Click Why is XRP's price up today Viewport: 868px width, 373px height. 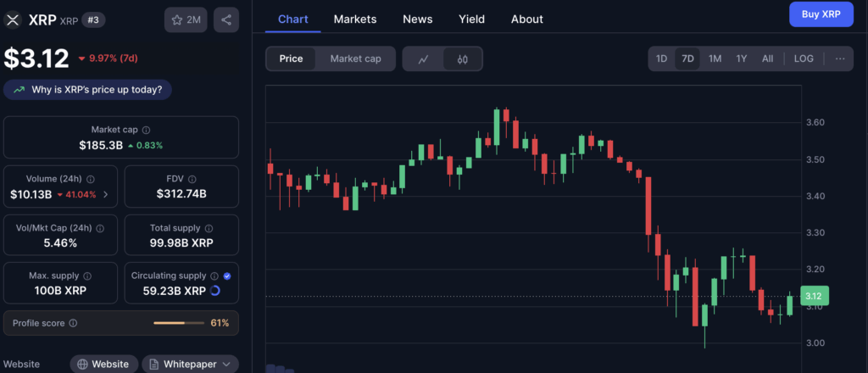(87, 90)
